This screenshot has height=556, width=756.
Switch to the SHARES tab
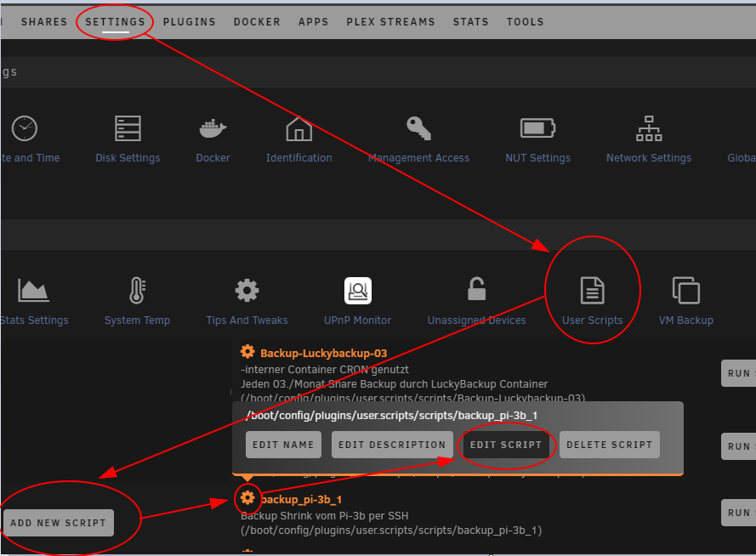[x=44, y=22]
